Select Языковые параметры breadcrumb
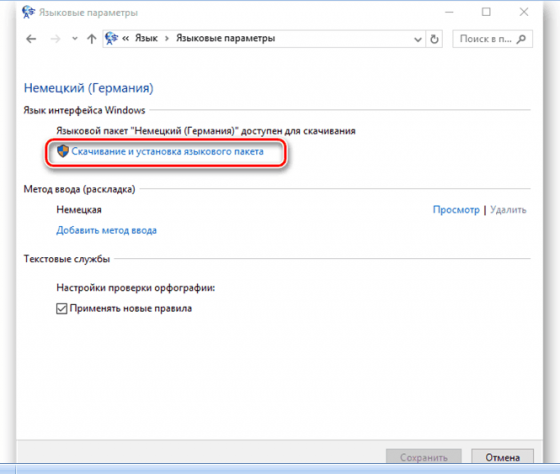 point(225,38)
